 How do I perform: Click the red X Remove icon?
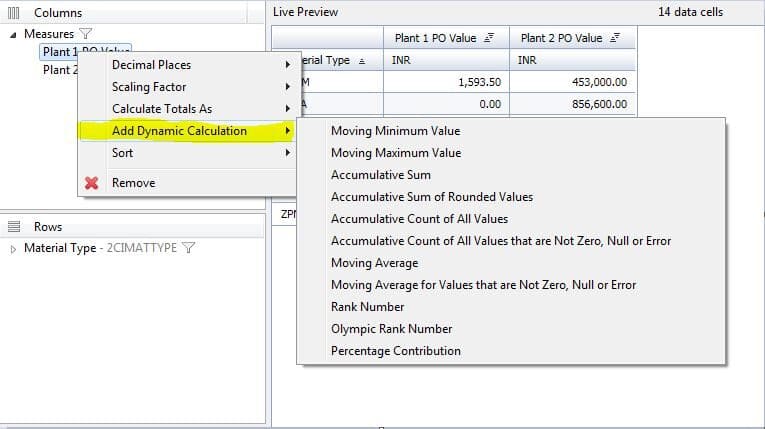point(92,183)
